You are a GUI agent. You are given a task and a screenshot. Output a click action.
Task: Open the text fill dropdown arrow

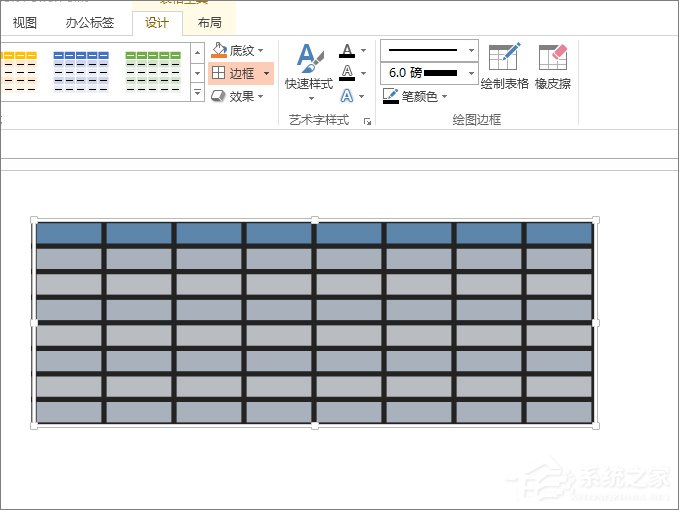(x=363, y=51)
